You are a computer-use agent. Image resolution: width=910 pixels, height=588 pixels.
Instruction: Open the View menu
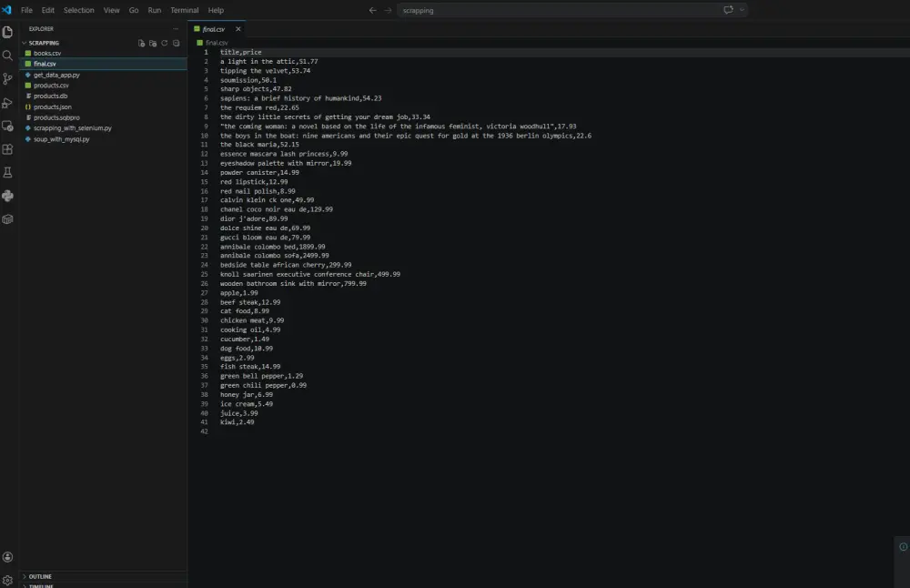[111, 10]
